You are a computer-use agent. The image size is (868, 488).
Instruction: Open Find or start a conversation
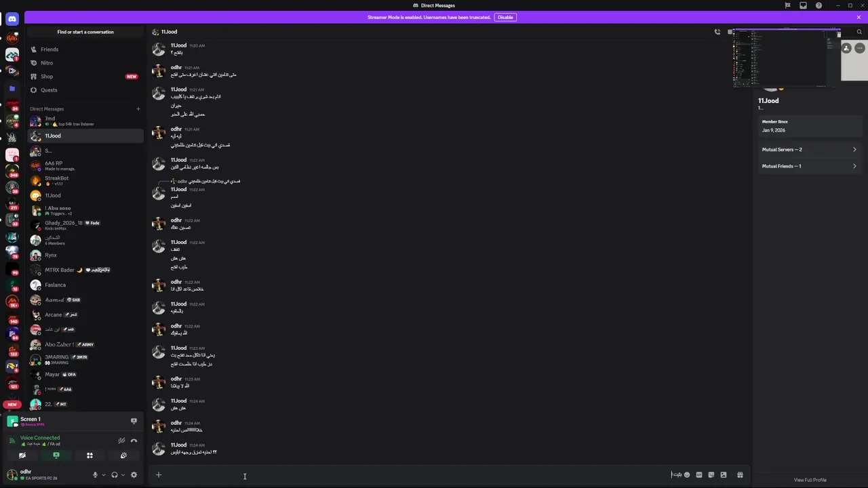click(85, 32)
